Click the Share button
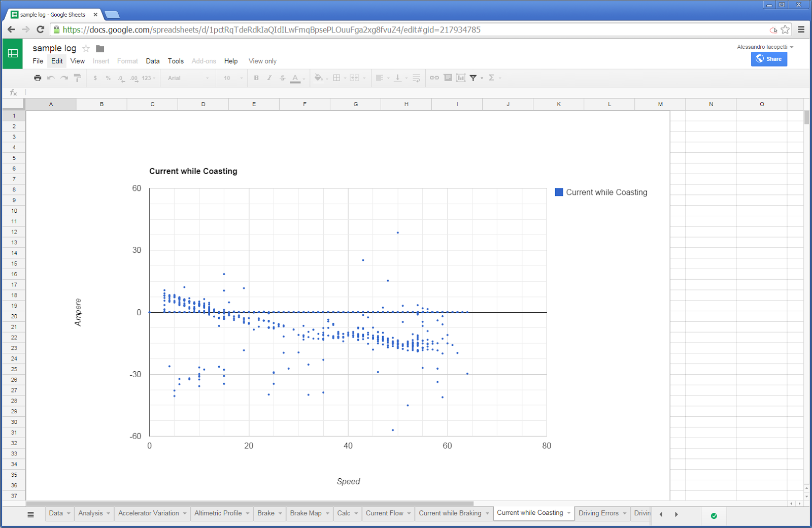 (769, 59)
